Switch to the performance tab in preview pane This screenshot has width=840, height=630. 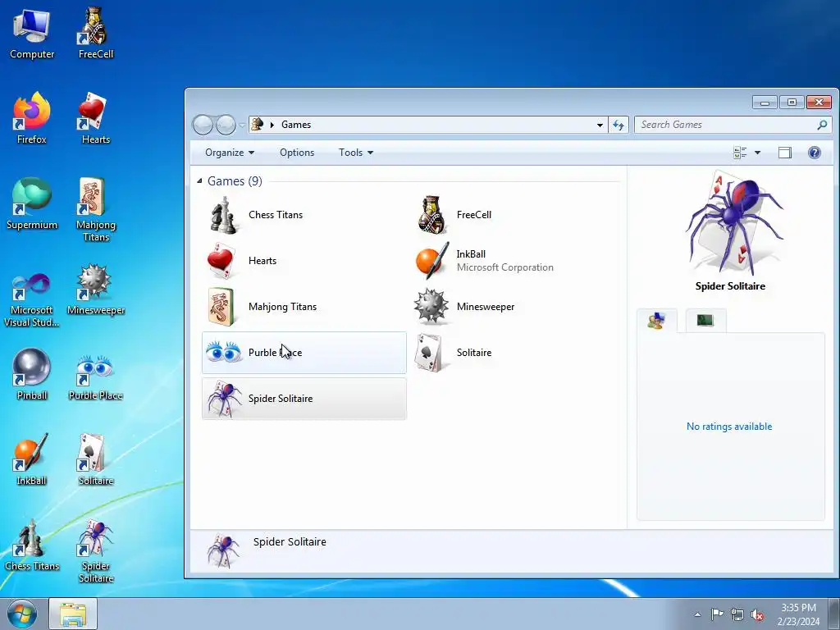click(705, 321)
